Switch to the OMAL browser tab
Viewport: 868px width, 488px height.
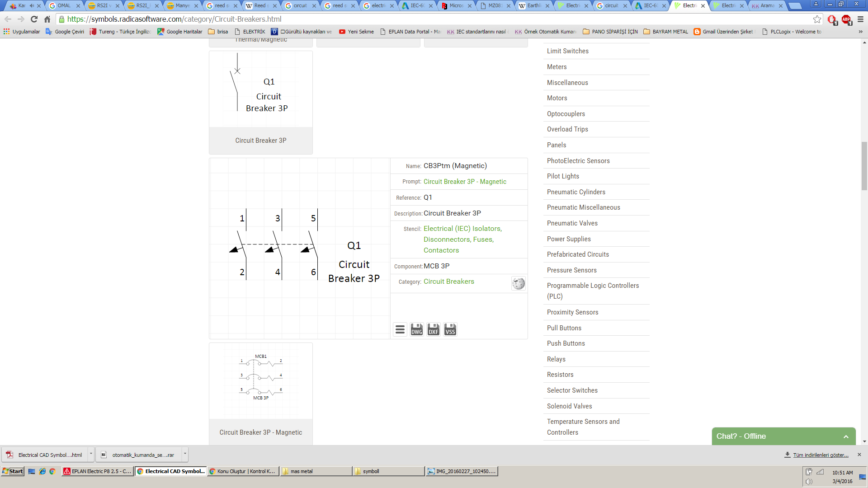[x=65, y=5]
